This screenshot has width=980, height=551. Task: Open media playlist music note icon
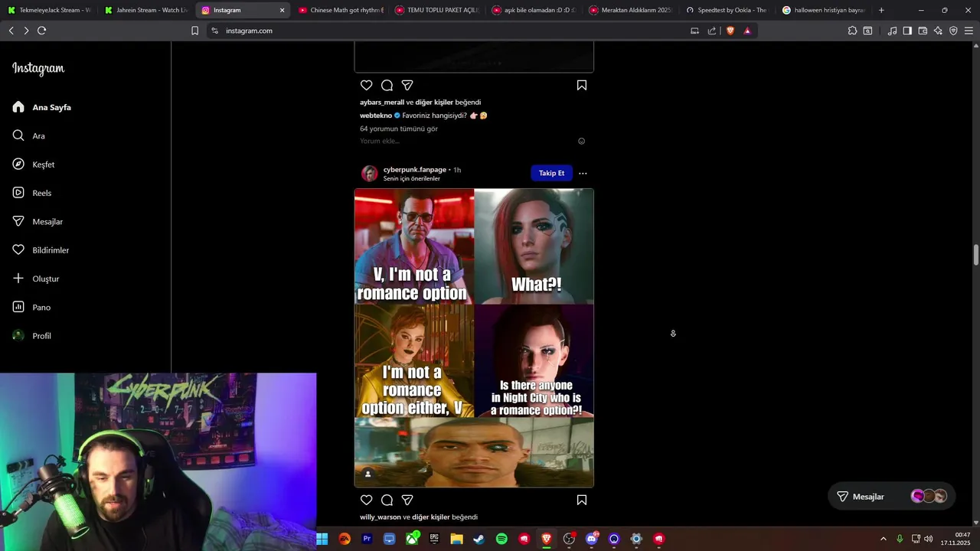point(892,31)
